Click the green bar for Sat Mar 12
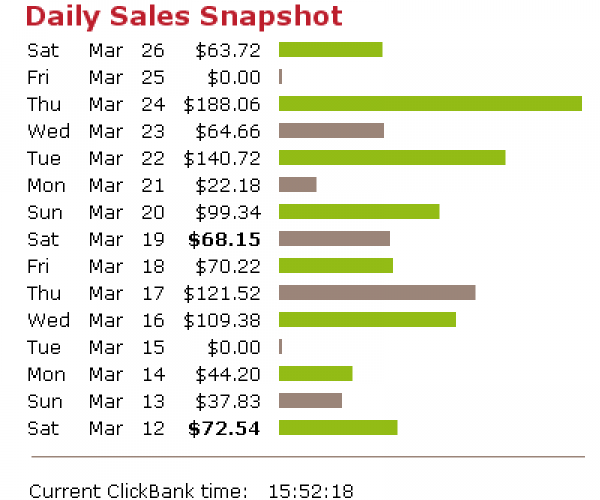The image size is (600, 500). point(338,428)
